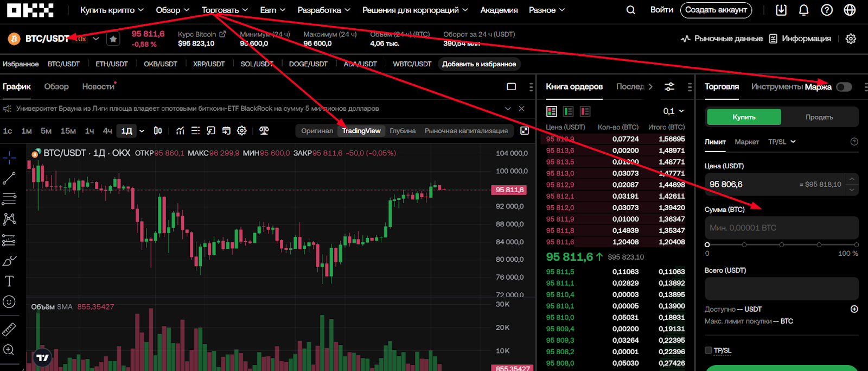Toggle chart panel layout rectangle icon
This screenshot has width=868, height=371.
point(511,86)
